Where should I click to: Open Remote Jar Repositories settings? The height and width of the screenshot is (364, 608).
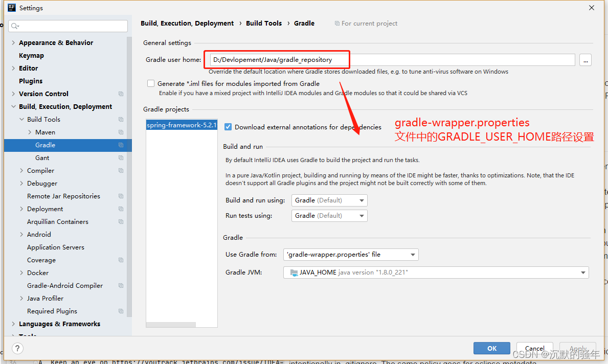[x=63, y=196]
